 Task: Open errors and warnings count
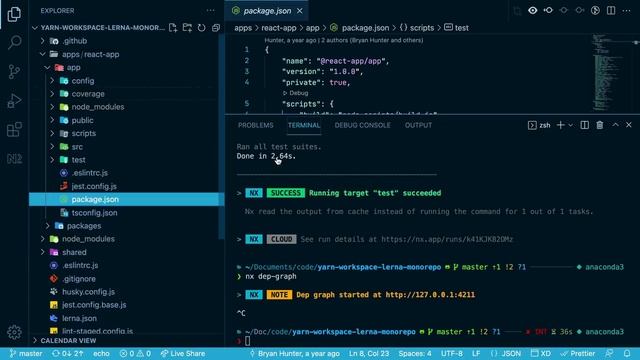(x=135, y=353)
